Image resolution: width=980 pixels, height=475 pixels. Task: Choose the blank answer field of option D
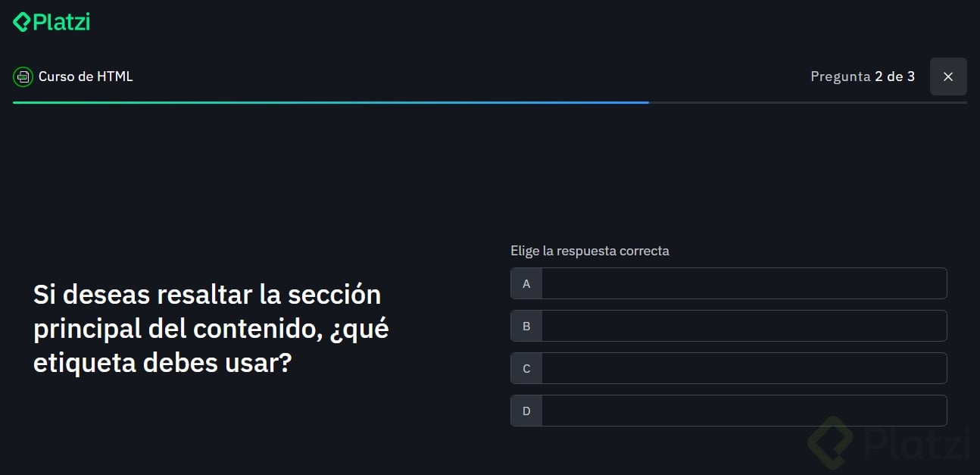tap(744, 411)
